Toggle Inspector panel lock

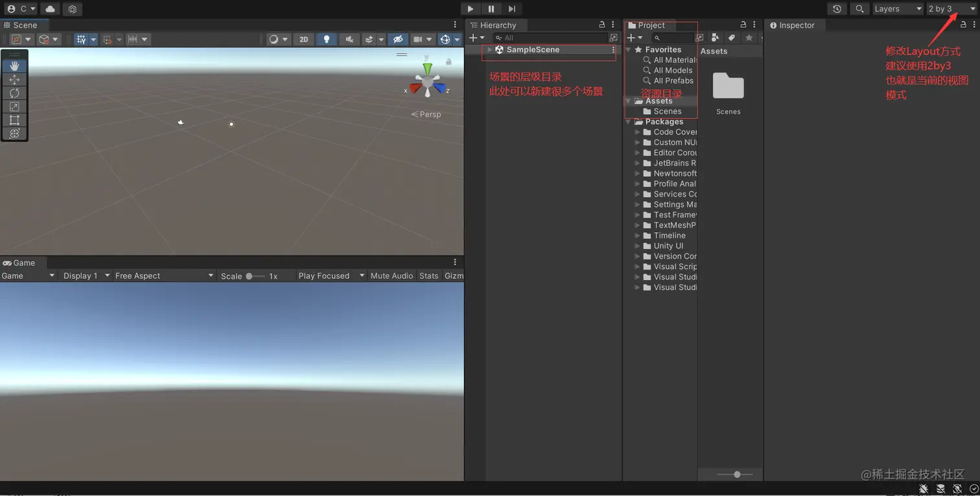[x=964, y=25]
